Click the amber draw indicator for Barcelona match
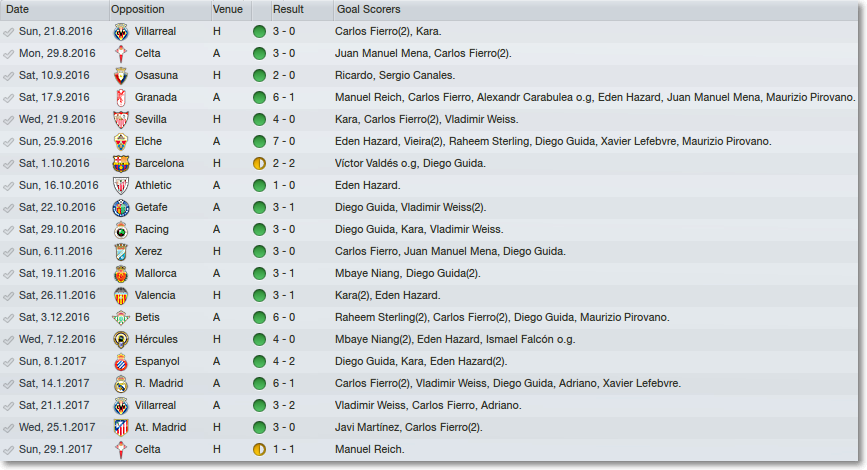 click(x=259, y=164)
